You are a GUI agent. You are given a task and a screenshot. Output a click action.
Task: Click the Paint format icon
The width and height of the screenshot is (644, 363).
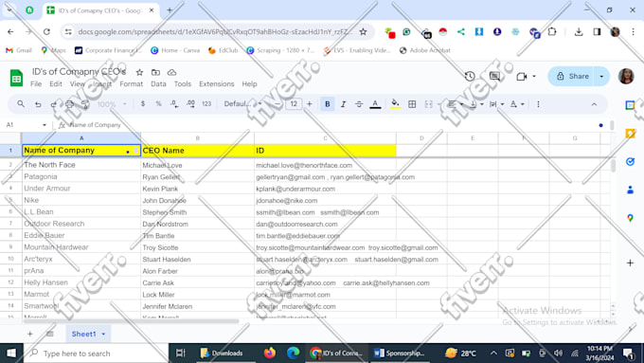click(x=85, y=104)
